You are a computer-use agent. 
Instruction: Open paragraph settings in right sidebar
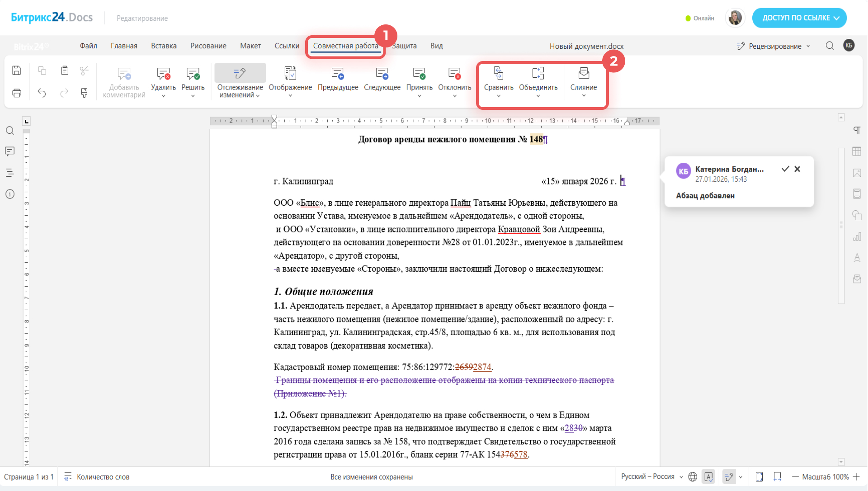pyautogui.click(x=857, y=131)
